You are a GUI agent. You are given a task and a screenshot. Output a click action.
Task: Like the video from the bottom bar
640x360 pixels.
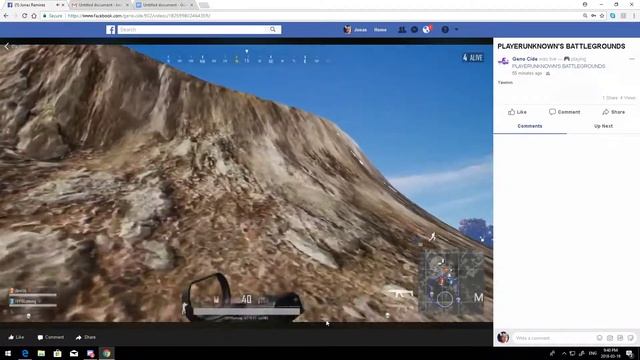(16, 337)
